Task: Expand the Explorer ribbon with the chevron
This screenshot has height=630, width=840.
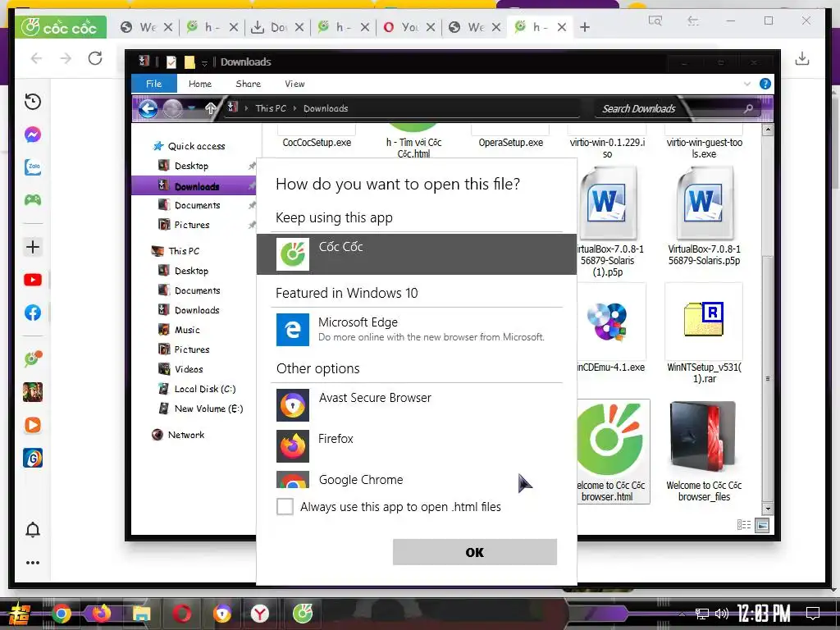Action: pos(747,84)
